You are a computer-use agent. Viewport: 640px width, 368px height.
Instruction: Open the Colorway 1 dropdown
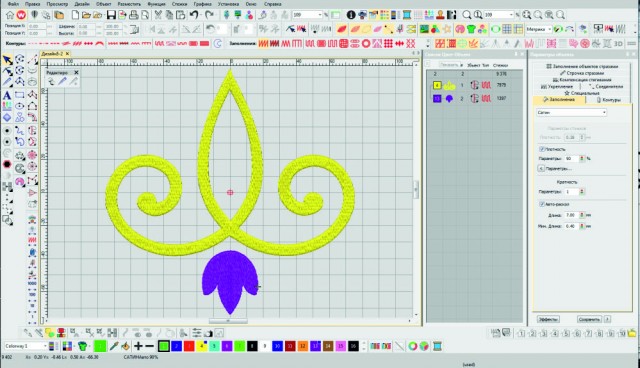(x=25, y=346)
